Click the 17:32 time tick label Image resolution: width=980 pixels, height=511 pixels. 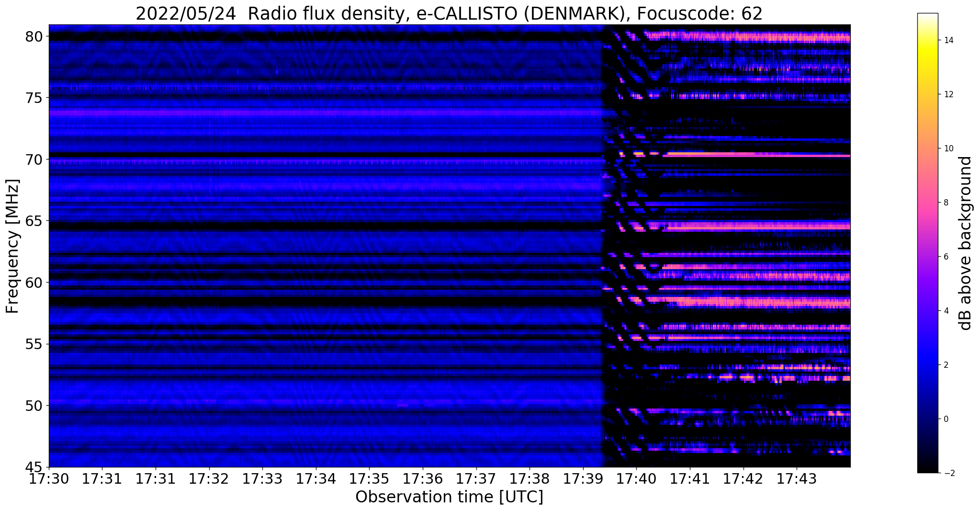tap(209, 479)
